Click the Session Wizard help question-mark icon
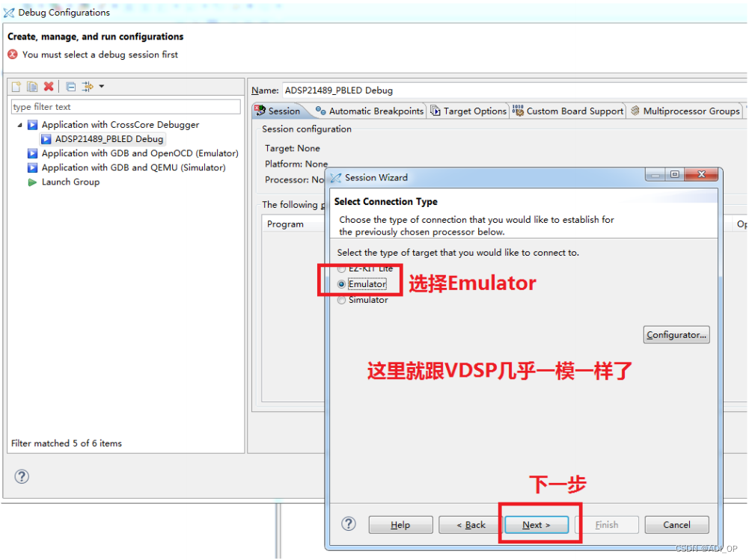This screenshot has height=560, width=749. [349, 523]
